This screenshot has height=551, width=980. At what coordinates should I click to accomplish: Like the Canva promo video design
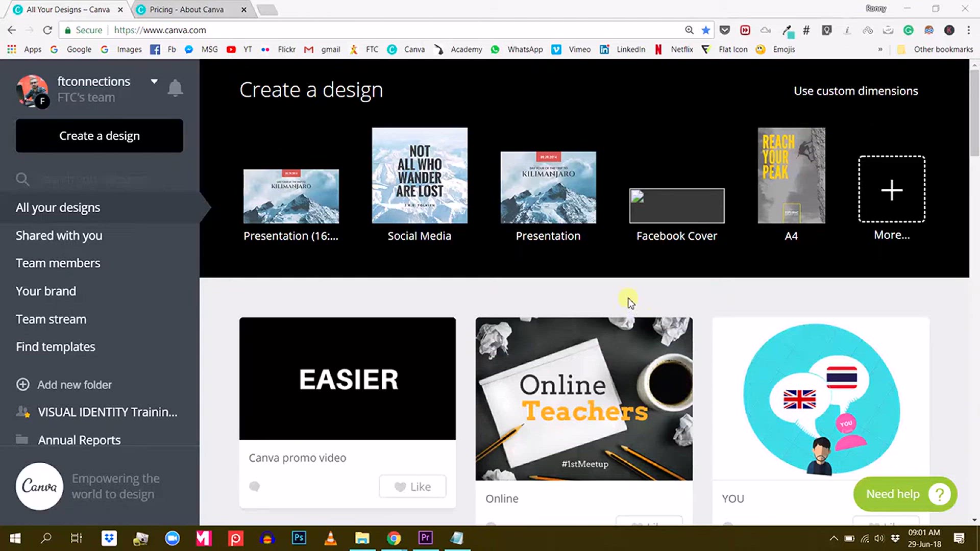412,486
